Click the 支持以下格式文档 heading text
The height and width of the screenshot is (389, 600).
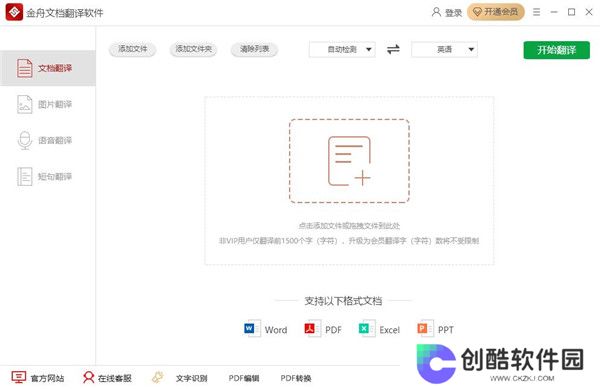343,301
